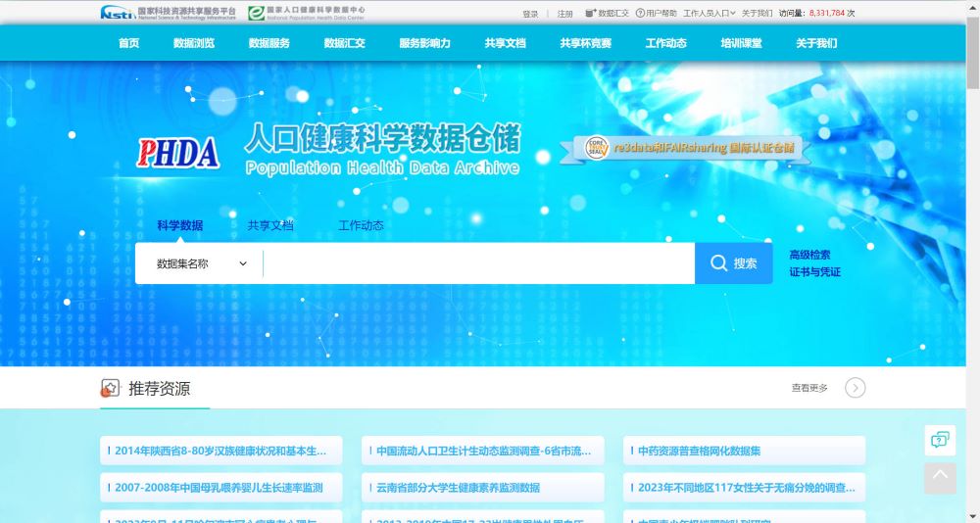Open 工作动态 in the main navigation
Image resolution: width=980 pixels, height=523 pixels.
click(x=665, y=43)
